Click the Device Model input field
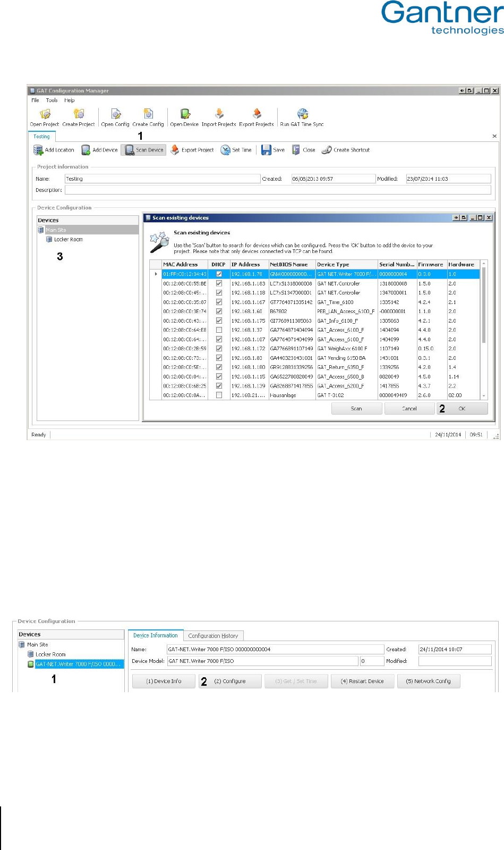Screen dimensions: 504x850 tap(262, 661)
